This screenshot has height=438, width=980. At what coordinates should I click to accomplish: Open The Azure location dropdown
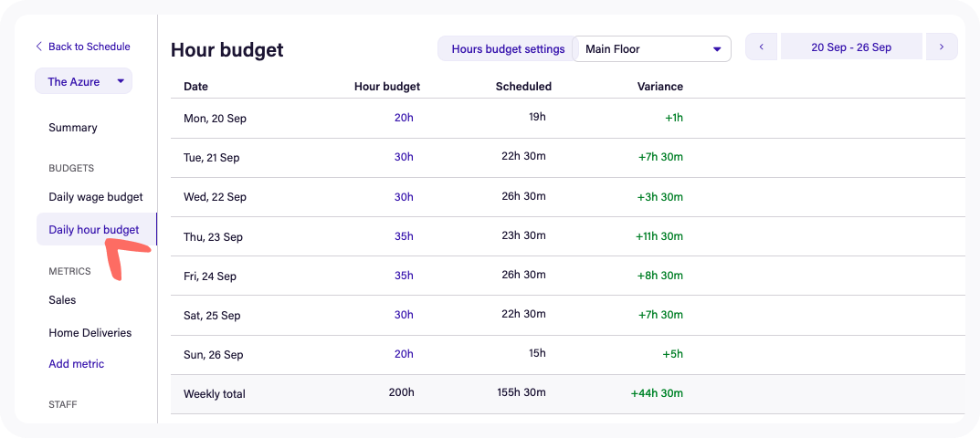(84, 81)
